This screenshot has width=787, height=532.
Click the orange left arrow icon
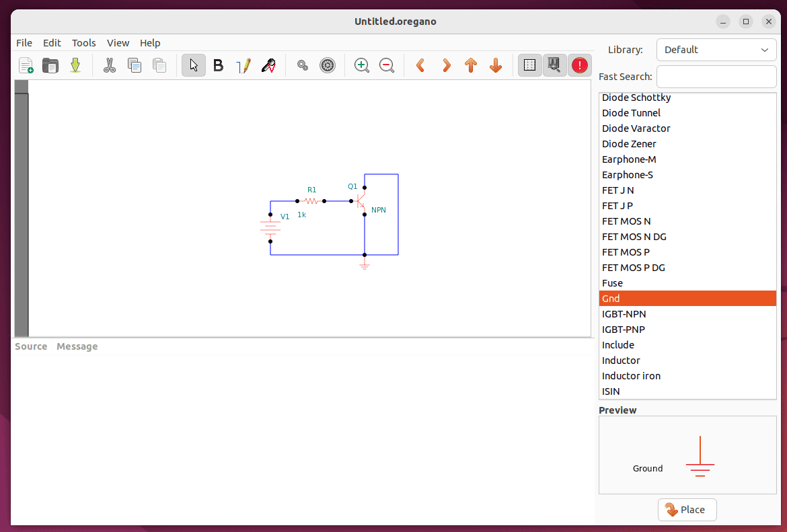pos(420,65)
